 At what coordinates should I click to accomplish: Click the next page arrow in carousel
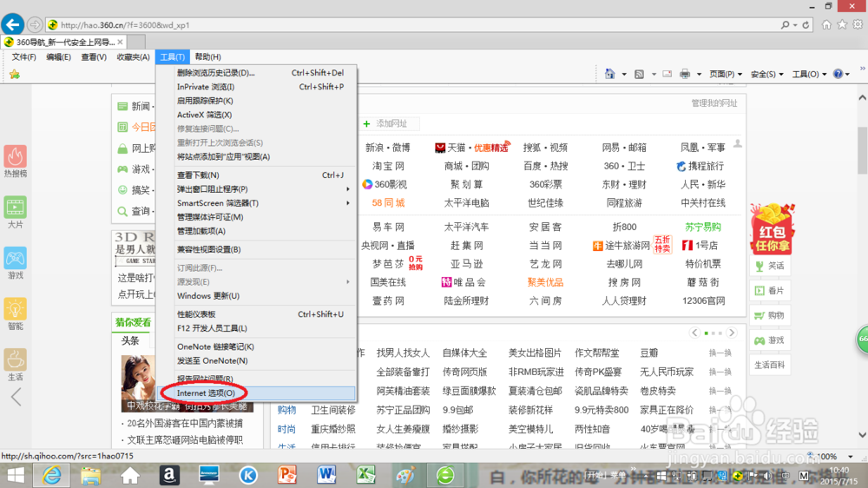tap(732, 333)
